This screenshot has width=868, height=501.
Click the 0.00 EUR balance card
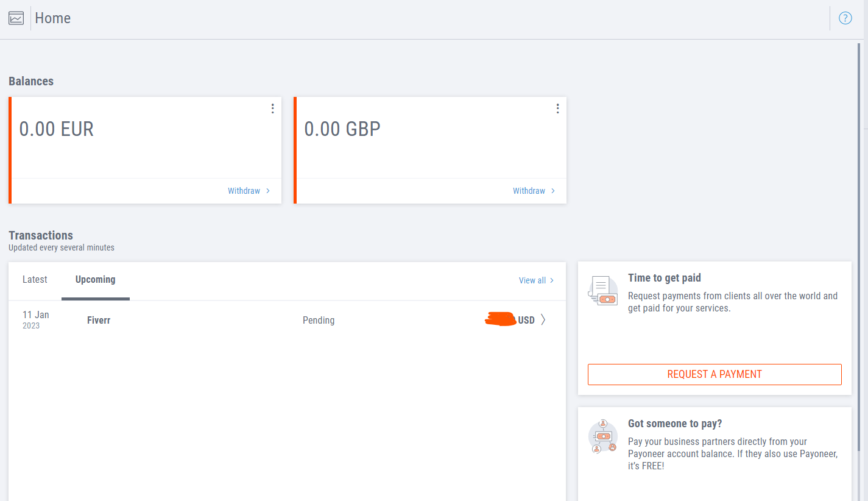point(145,150)
